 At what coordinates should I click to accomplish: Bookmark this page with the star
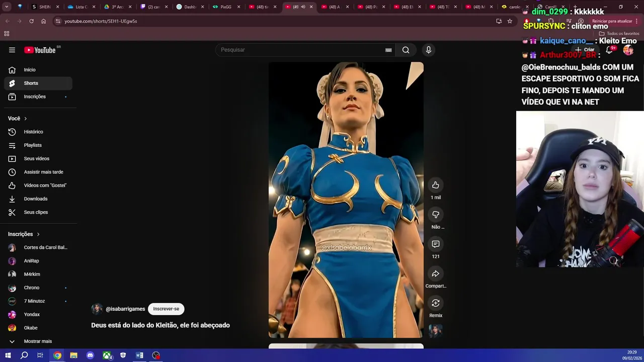tap(510, 21)
